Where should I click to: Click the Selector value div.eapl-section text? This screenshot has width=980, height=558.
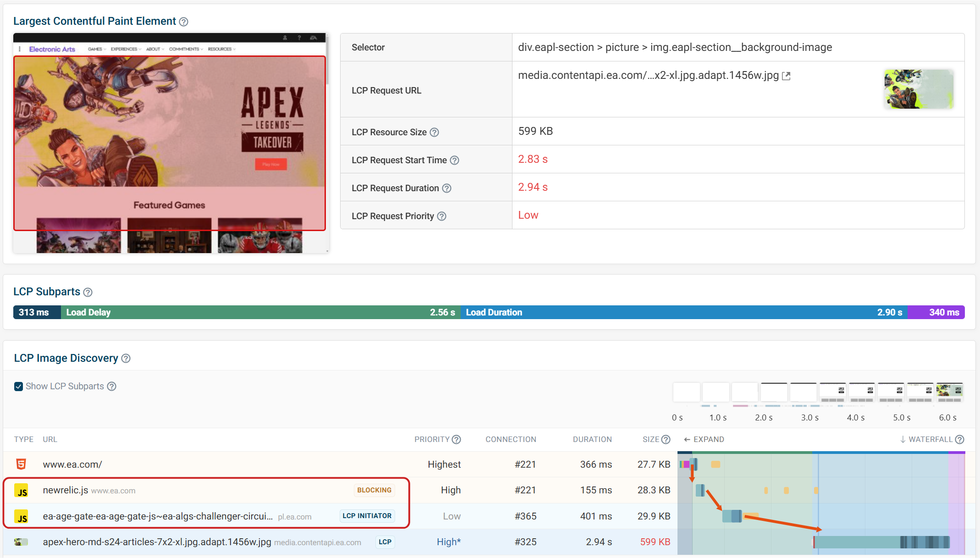pos(675,47)
